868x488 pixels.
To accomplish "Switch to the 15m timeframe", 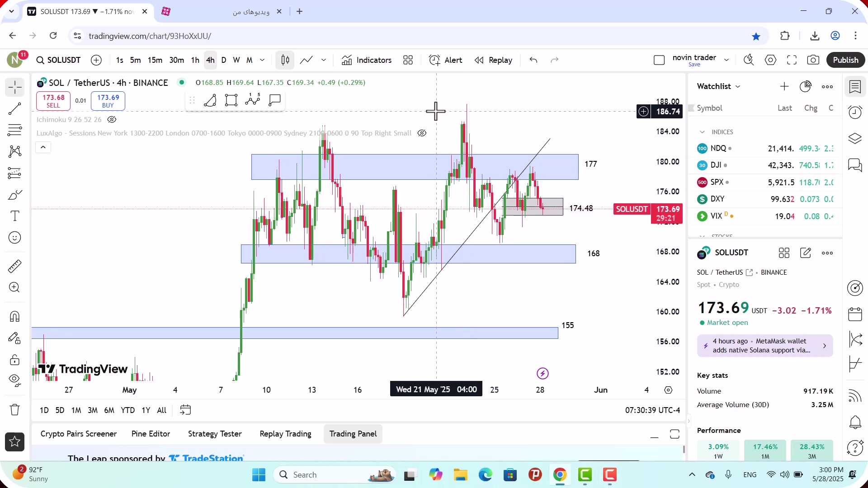I will 155,60.
